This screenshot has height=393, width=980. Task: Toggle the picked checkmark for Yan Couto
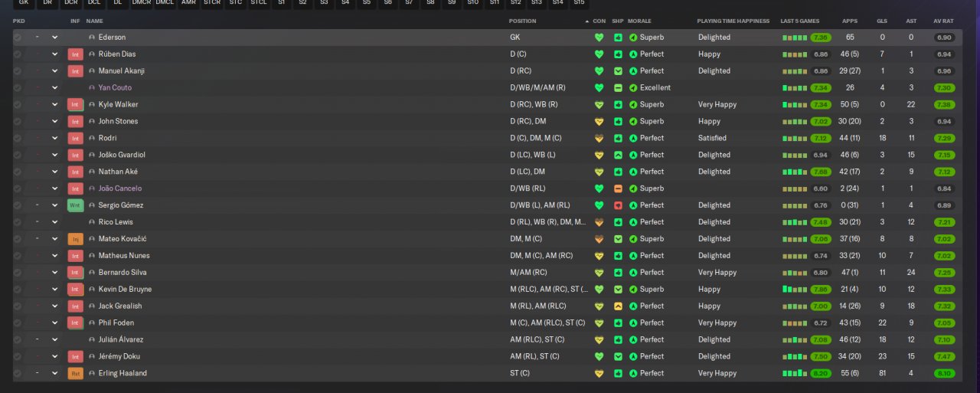pos(18,88)
